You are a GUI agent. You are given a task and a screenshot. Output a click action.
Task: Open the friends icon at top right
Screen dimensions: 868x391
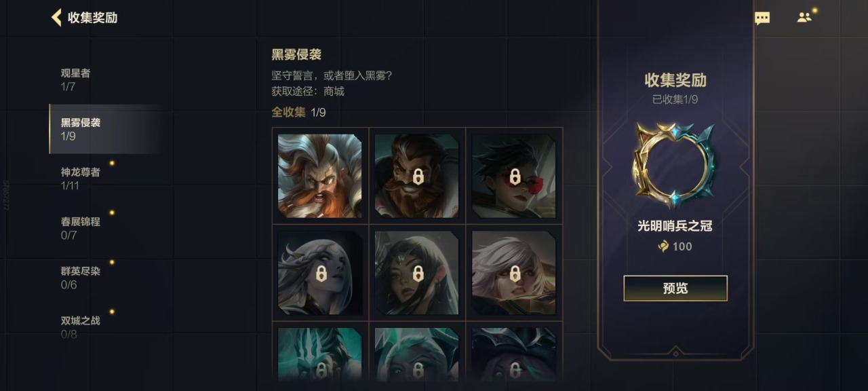click(x=805, y=18)
